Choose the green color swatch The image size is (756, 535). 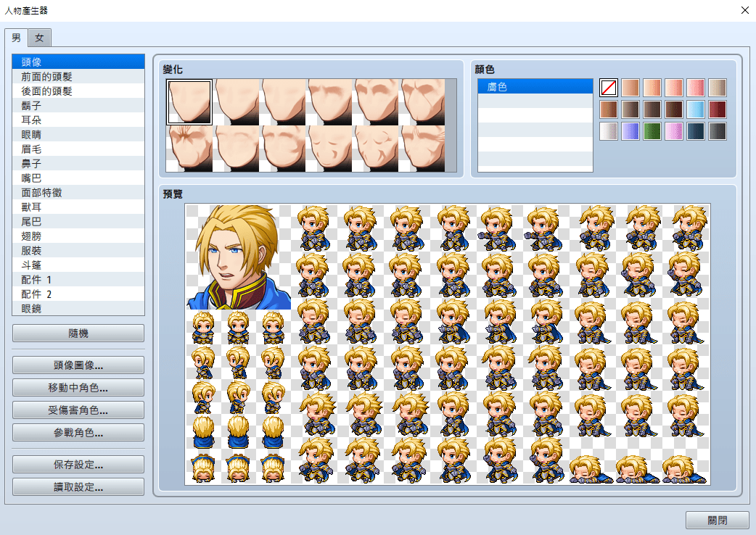[652, 131]
